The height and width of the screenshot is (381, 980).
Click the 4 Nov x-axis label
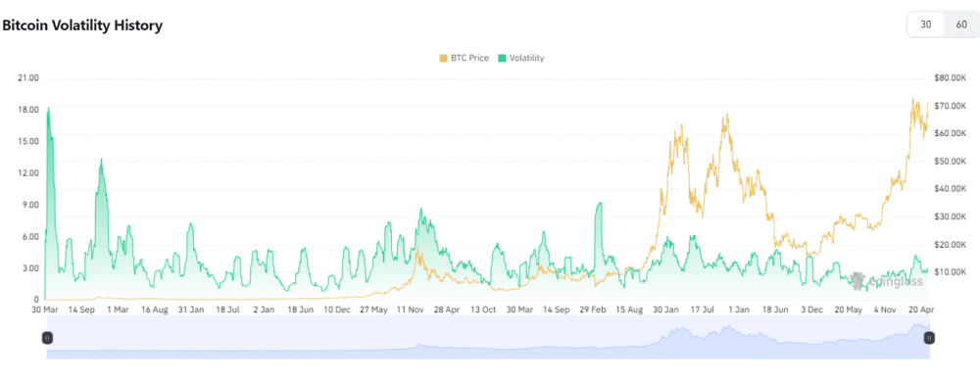[884, 310]
